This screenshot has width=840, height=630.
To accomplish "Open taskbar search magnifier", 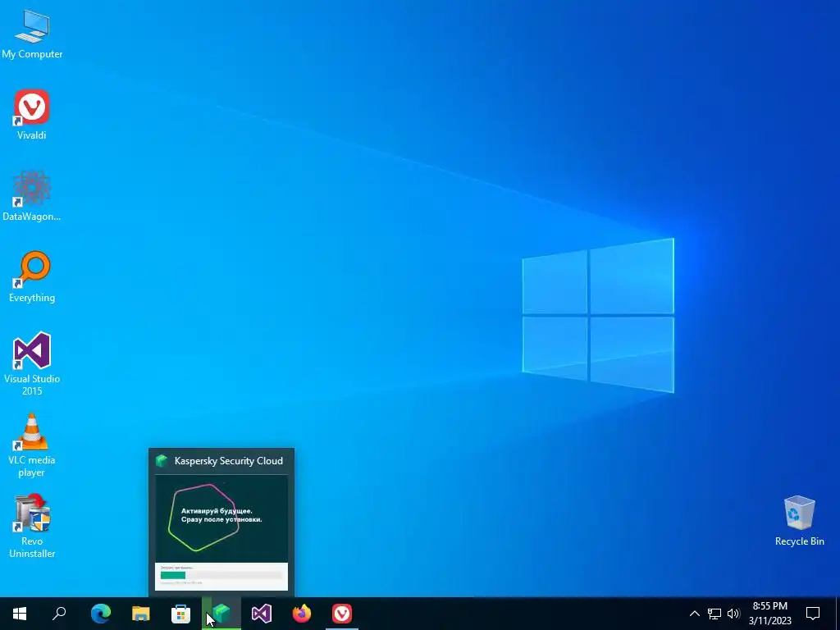I will [x=59, y=614].
